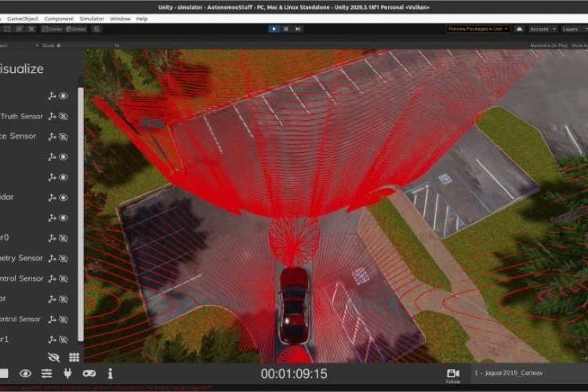588x392 pixels.
Task: Open the Simulator menu
Action: pyautogui.click(x=92, y=18)
